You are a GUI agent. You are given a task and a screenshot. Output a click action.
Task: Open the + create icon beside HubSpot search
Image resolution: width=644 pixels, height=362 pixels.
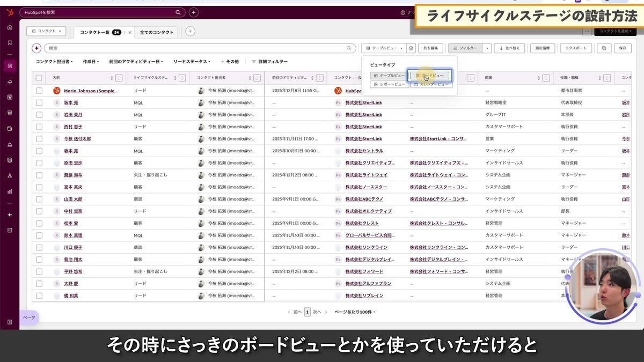[x=192, y=11]
